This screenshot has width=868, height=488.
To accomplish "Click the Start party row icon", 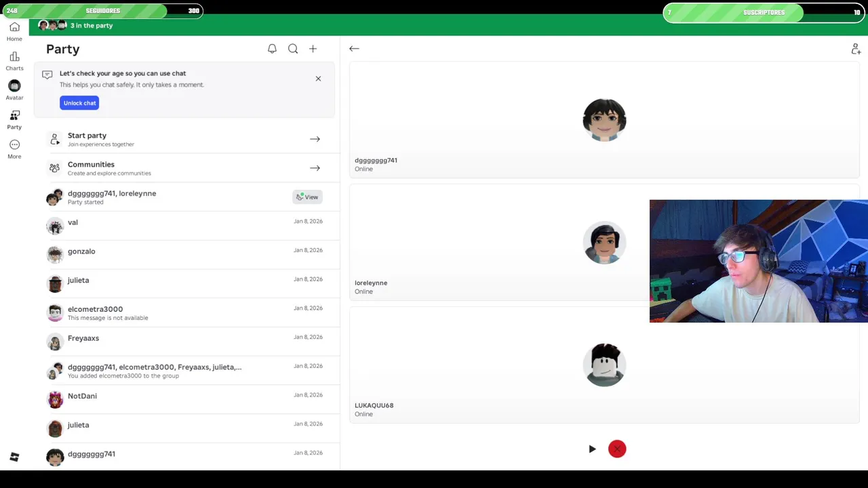I will pos(54,139).
